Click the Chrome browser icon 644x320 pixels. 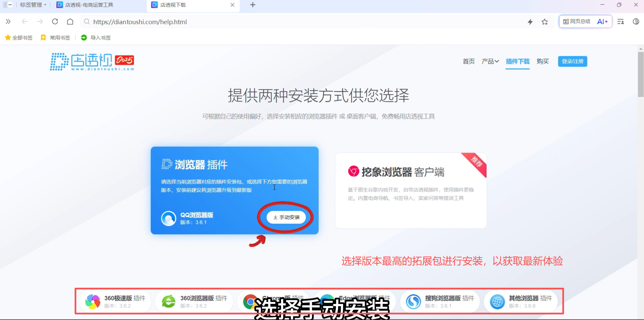coord(250,301)
